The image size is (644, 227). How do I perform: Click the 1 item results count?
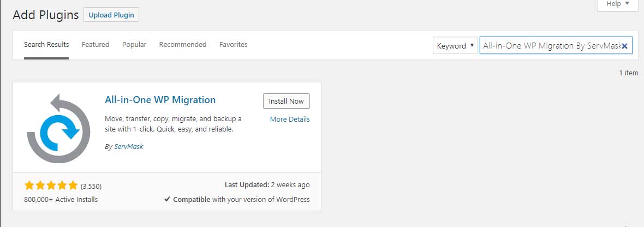[x=629, y=73]
